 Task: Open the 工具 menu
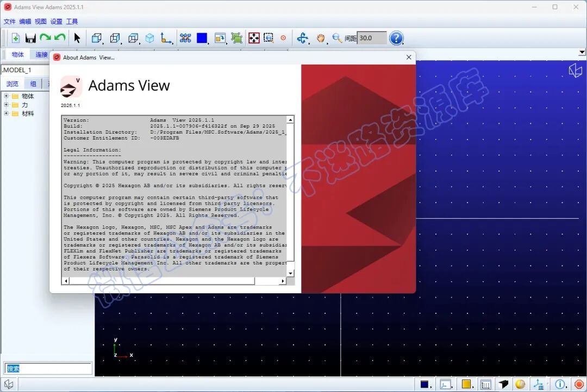72,21
